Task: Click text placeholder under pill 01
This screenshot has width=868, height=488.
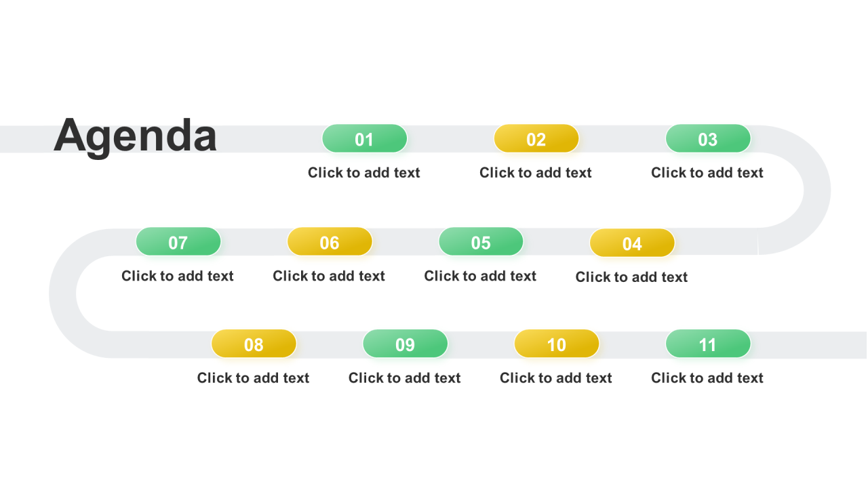Action: click(364, 173)
